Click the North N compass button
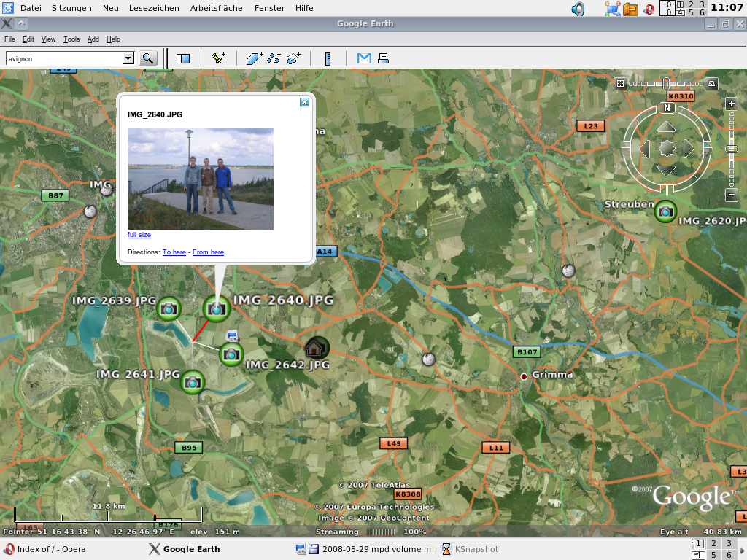The height and width of the screenshot is (560, 747). click(667, 108)
